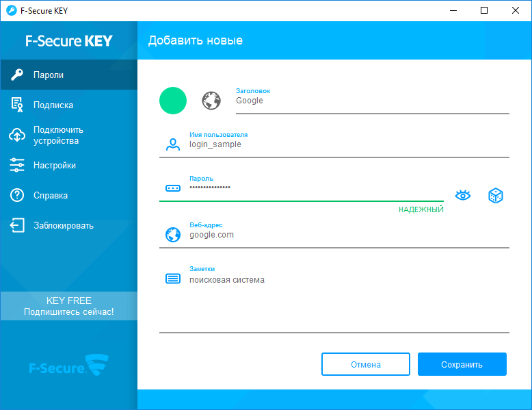Close the F-Secure KEY window
This screenshot has width=532, height=410.
[x=516, y=10]
